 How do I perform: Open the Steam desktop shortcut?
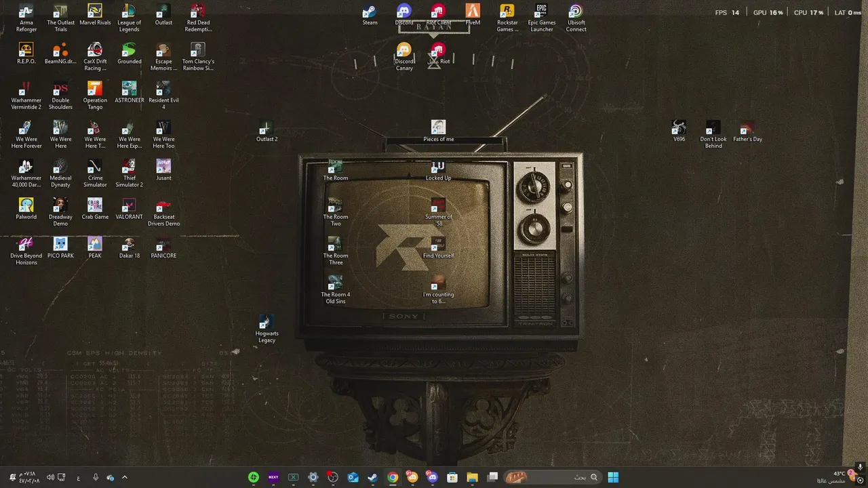pyautogui.click(x=370, y=15)
